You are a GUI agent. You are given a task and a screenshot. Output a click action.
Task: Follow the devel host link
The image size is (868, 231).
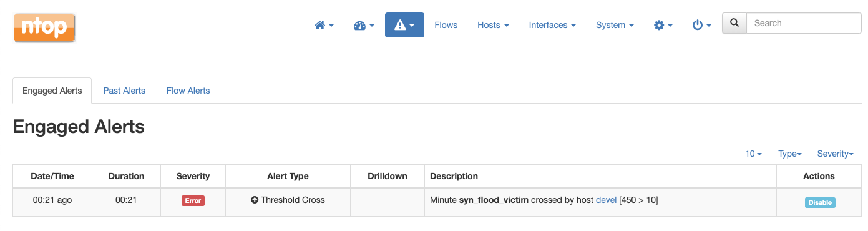pos(606,200)
